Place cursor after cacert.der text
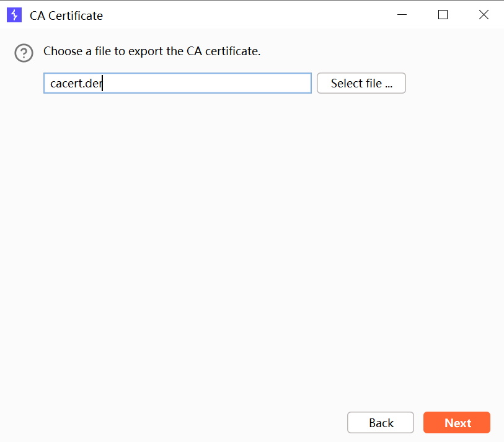The width and height of the screenshot is (504, 442). 102,83
